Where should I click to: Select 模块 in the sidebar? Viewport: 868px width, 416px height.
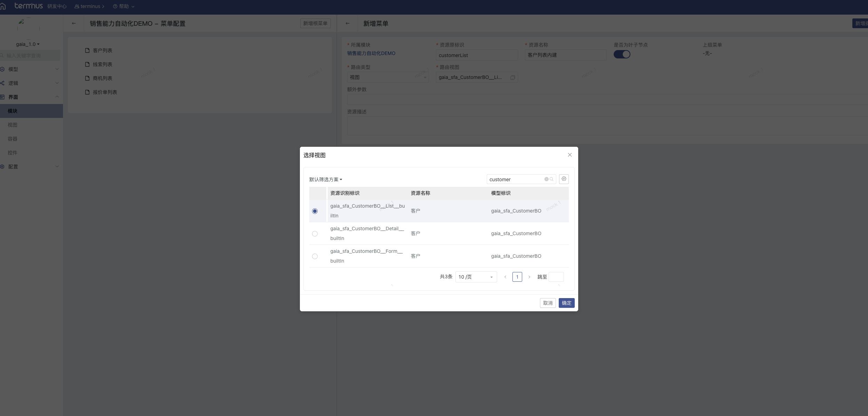(x=31, y=111)
